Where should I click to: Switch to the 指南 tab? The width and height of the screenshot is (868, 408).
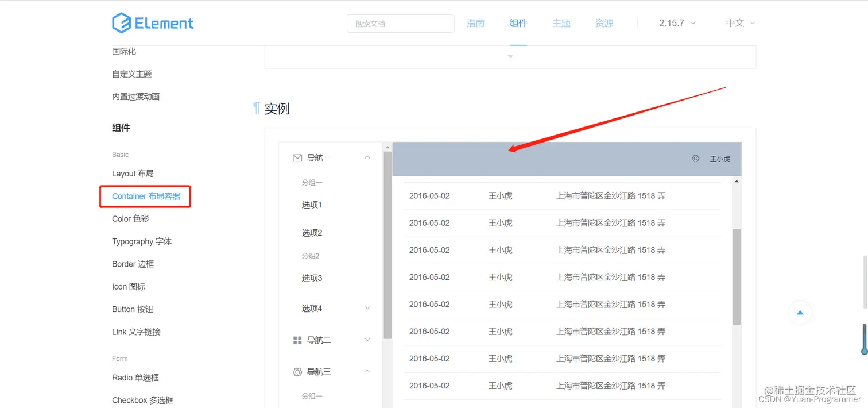point(475,23)
